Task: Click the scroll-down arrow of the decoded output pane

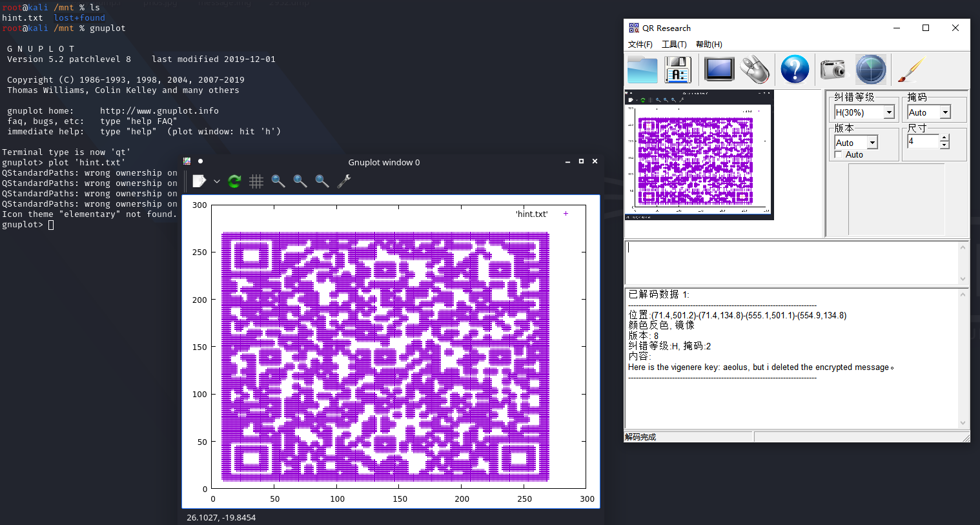Action: tap(963, 423)
